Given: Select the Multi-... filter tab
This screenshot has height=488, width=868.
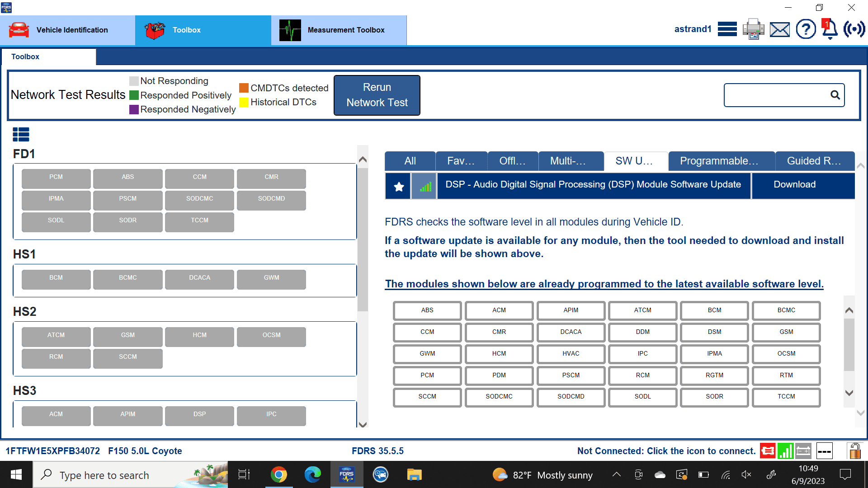Looking at the screenshot, I should (571, 161).
